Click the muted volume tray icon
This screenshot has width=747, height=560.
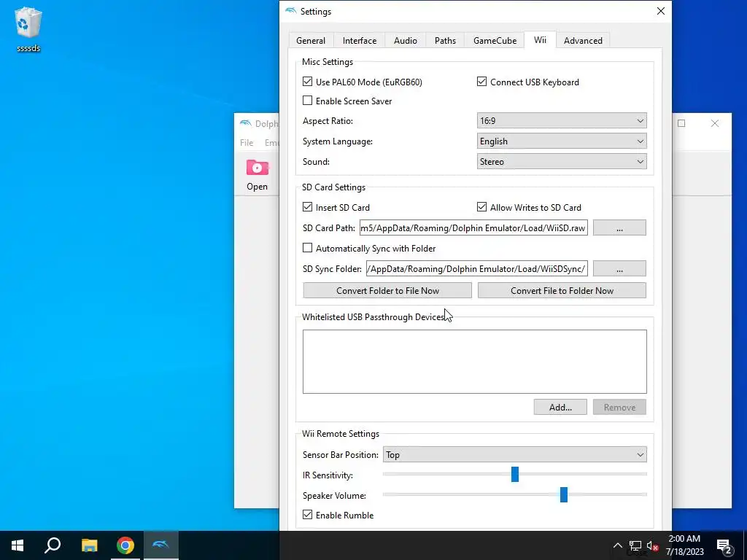653,545
